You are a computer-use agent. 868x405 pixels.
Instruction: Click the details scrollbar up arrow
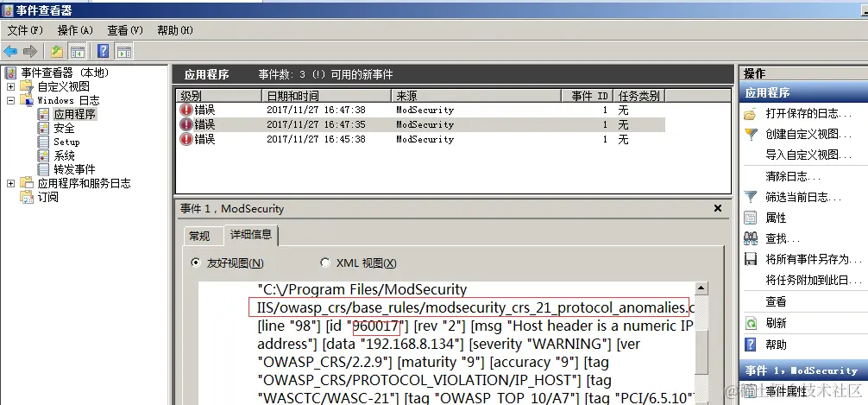tap(701, 288)
